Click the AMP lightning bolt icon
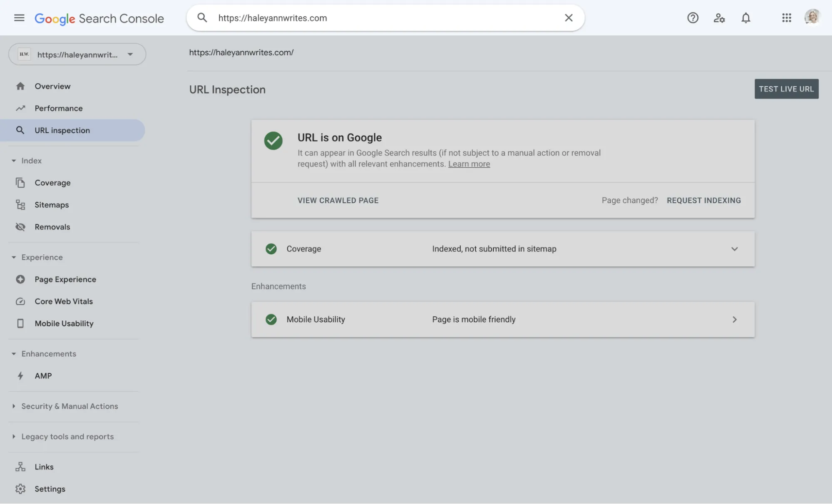 (20, 376)
